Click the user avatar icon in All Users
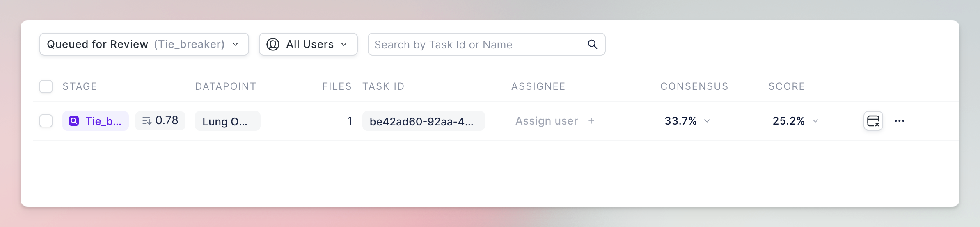 point(273,44)
